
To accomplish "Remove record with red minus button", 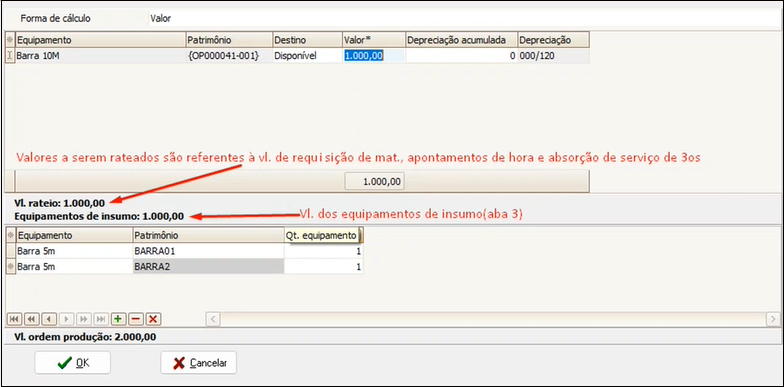I will click(x=136, y=319).
